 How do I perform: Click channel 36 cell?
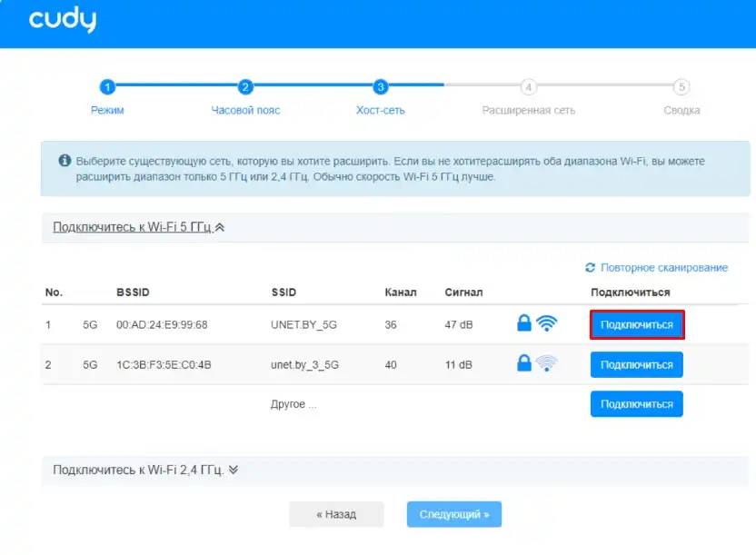tap(391, 324)
